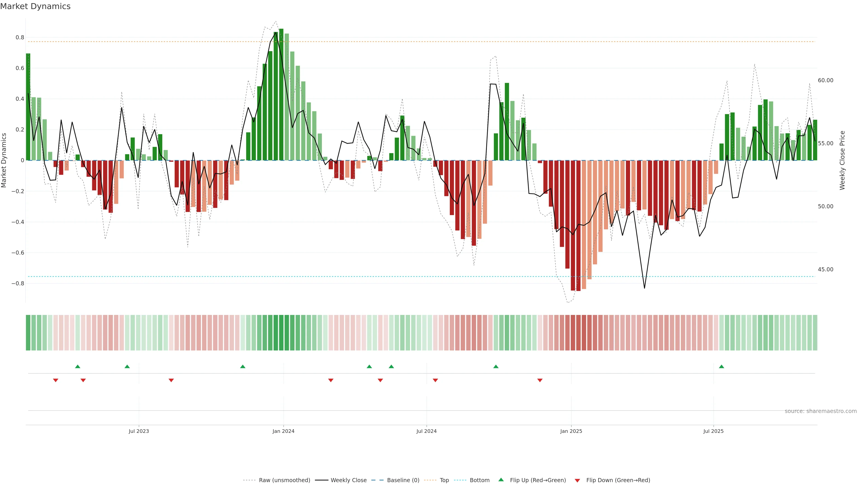Click the Flip Down (Green→Red) legend label

(618, 480)
